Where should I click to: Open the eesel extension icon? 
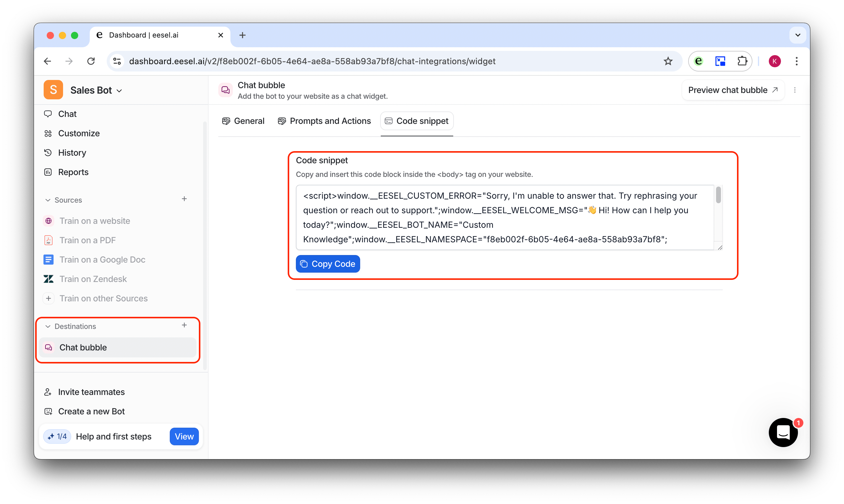pyautogui.click(x=698, y=61)
